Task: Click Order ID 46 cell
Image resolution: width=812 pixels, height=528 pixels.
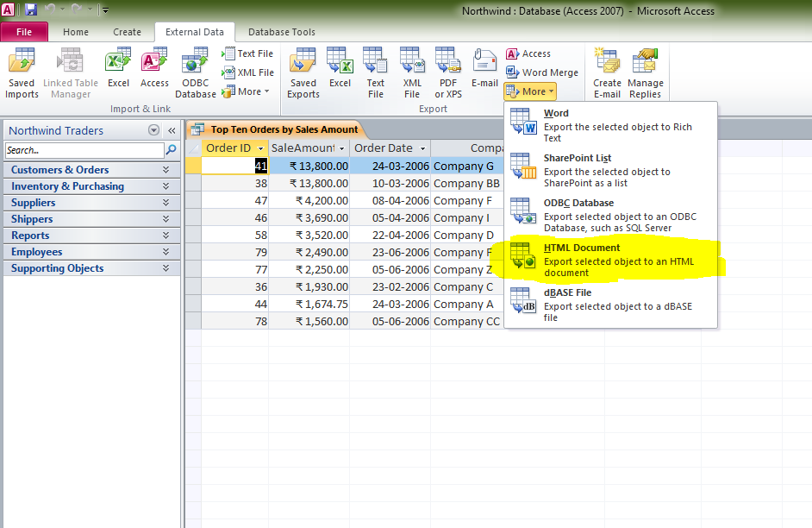Action: click(234, 217)
